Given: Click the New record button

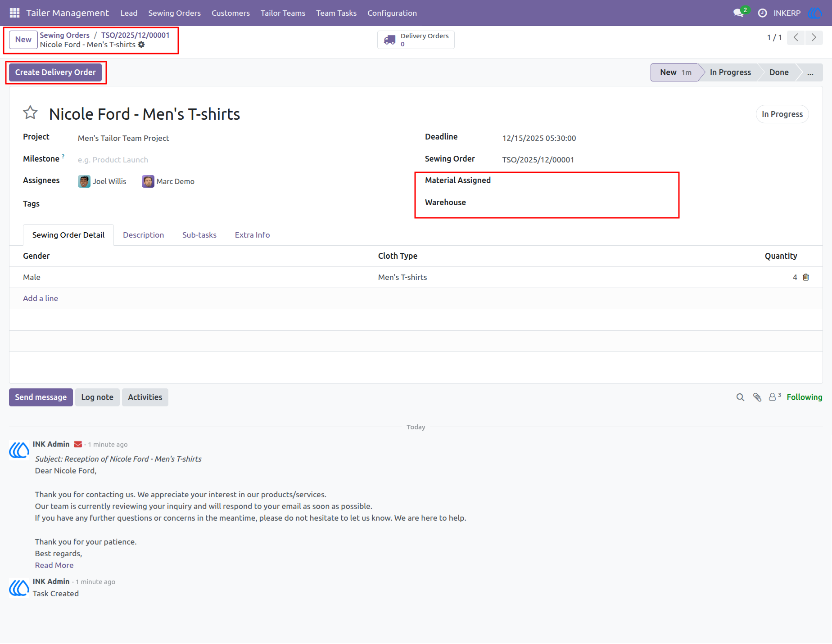Looking at the screenshot, I should click(x=23, y=40).
